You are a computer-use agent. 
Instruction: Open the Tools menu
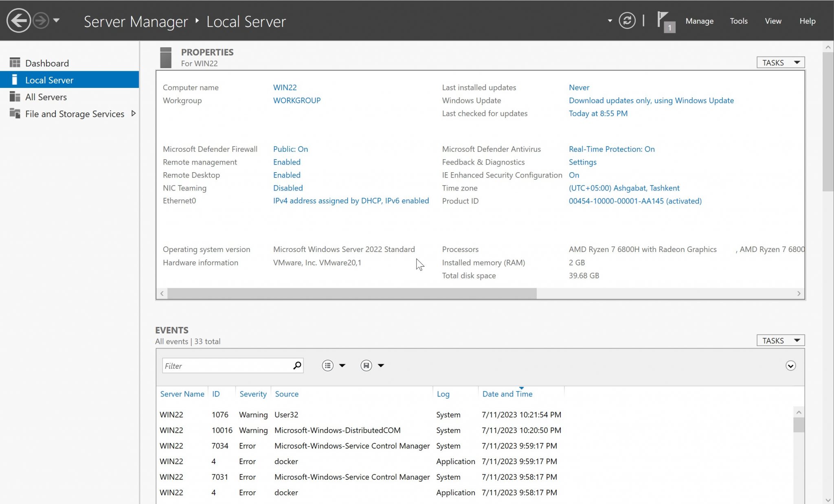(x=738, y=21)
